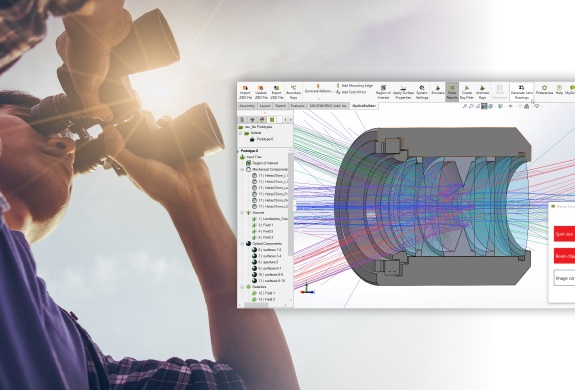
Task: Select the aperture 5 tree item
Action: (265, 262)
